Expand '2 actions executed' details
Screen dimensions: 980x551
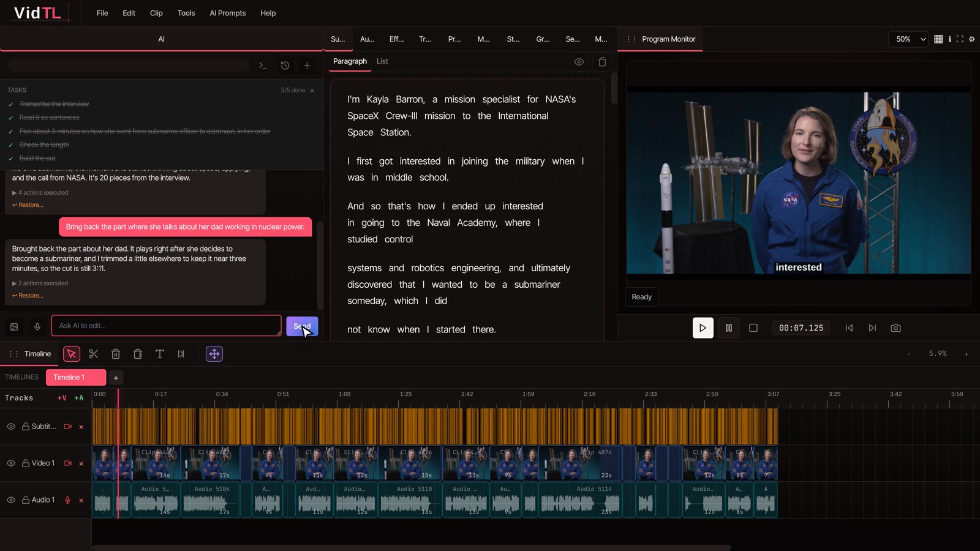click(40, 283)
